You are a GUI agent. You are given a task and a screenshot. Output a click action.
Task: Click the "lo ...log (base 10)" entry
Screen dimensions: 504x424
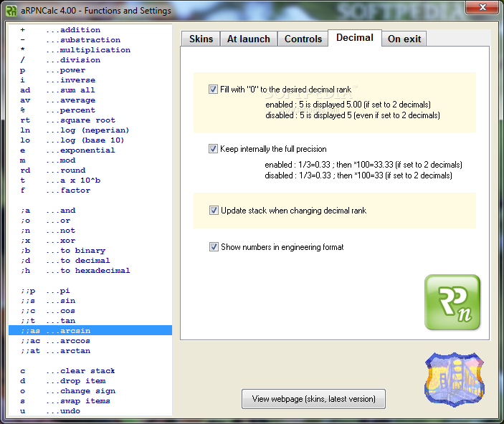(x=90, y=140)
